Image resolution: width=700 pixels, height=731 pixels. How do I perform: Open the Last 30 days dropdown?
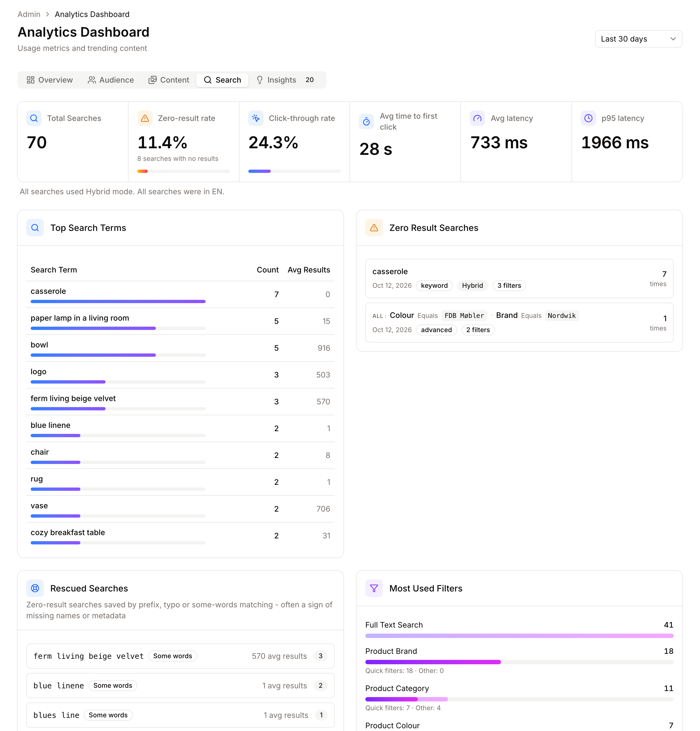tap(638, 39)
